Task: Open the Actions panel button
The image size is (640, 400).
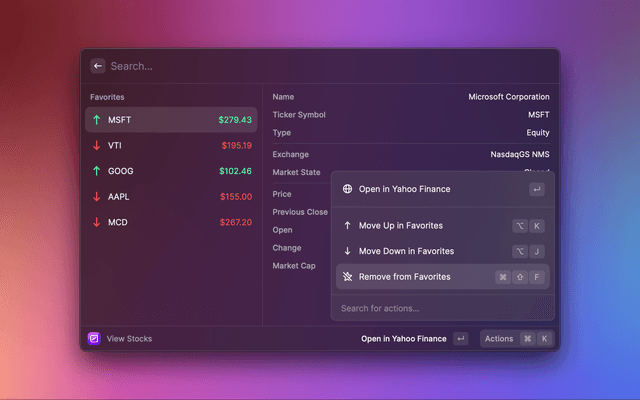Action: pyautogui.click(x=517, y=339)
